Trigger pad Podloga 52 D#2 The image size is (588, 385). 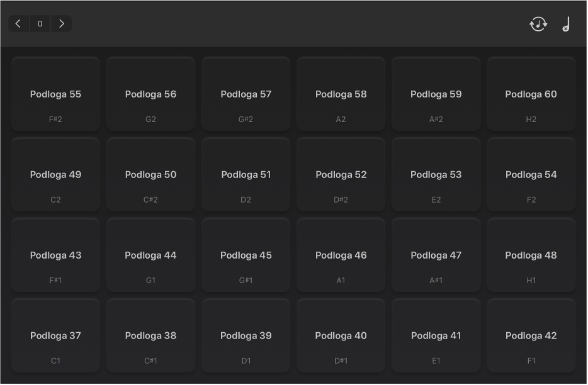point(341,175)
